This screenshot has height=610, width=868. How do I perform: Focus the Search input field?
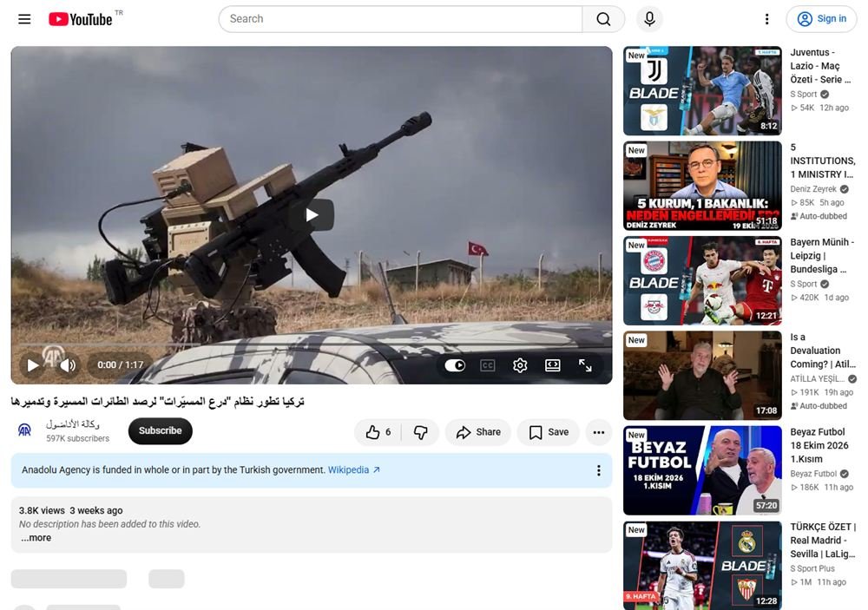(401, 19)
